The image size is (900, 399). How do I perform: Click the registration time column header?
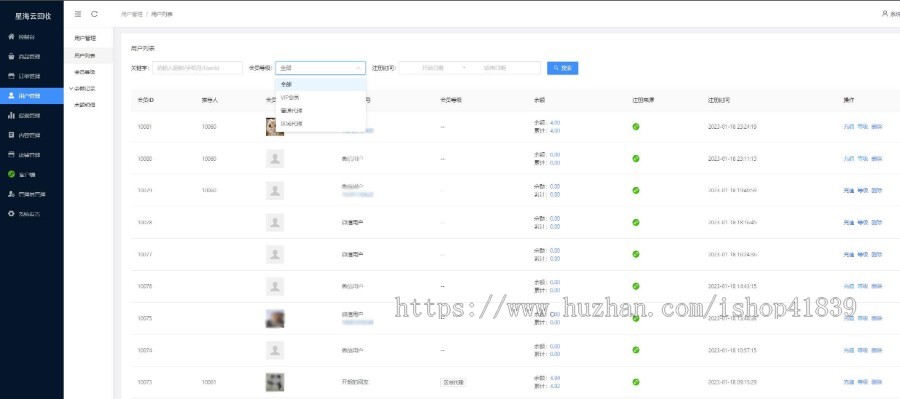719,100
